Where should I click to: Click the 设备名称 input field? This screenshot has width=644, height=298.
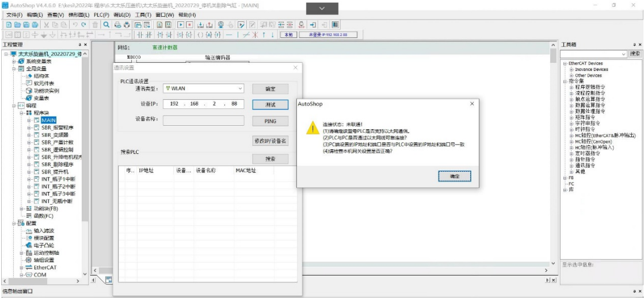click(204, 120)
